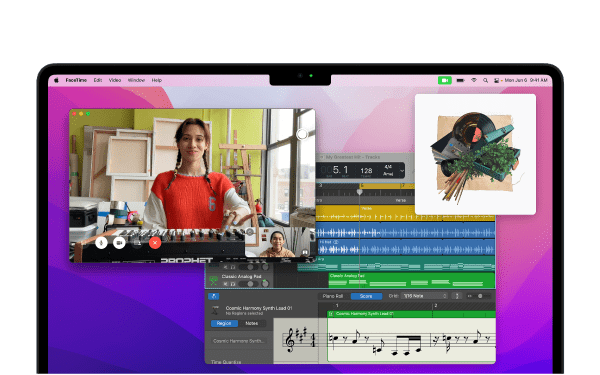Adjust the editor horizontal zoom slider
The height and width of the screenshot is (375, 600).
coord(479,296)
